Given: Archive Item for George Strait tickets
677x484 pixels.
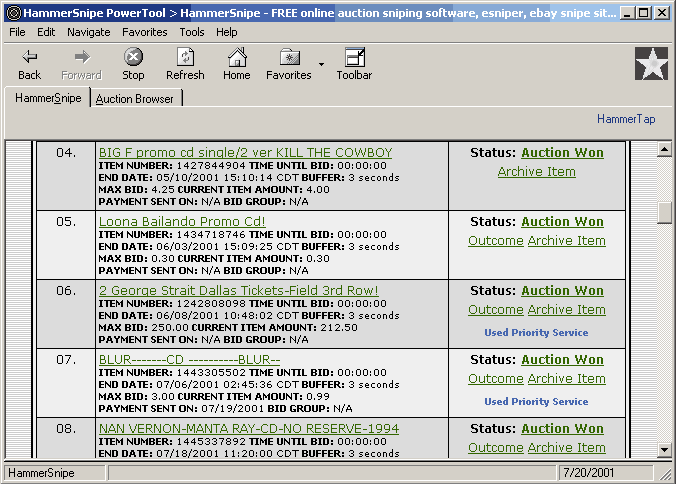Looking at the screenshot, I should [566, 310].
